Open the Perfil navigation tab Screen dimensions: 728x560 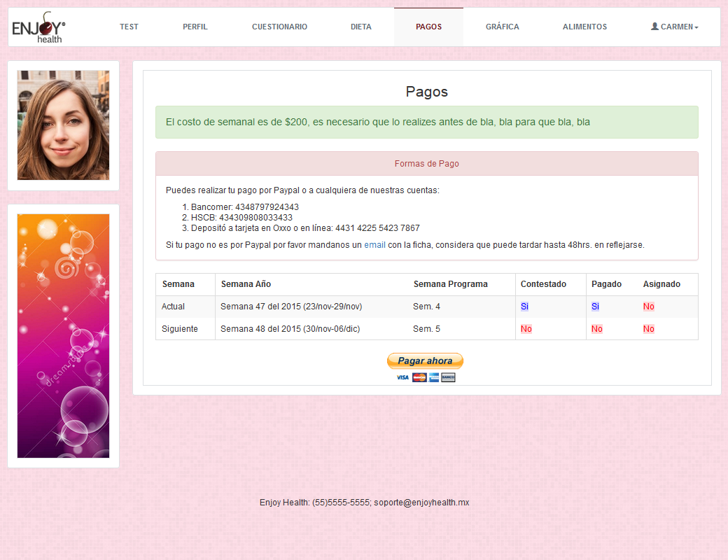[x=195, y=27]
